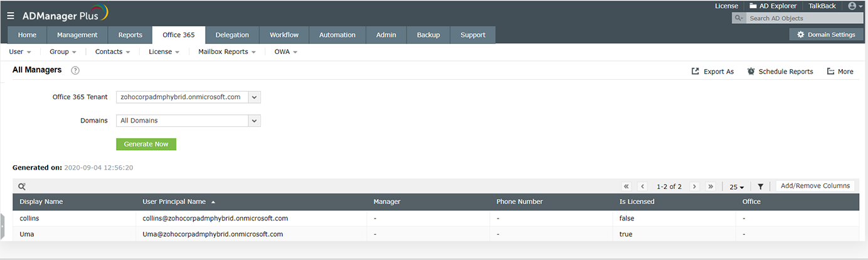
Task: Click collins@zohocorpadmphybrid.onmicrosoft.com cell
Action: click(x=251, y=219)
